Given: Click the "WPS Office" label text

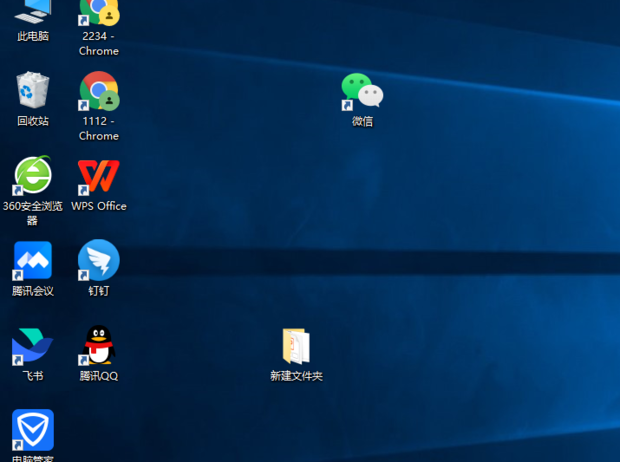Looking at the screenshot, I should point(99,206).
